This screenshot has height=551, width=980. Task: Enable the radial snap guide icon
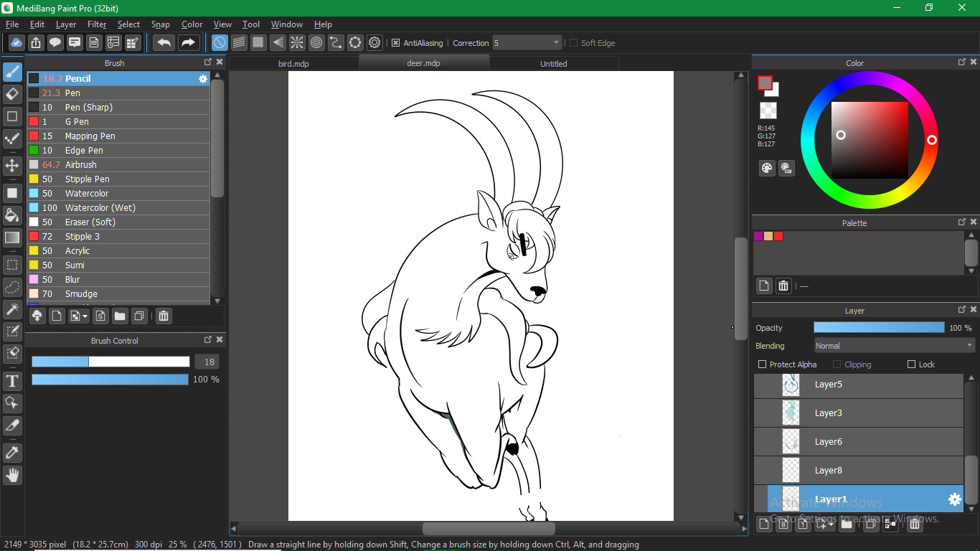[x=296, y=43]
